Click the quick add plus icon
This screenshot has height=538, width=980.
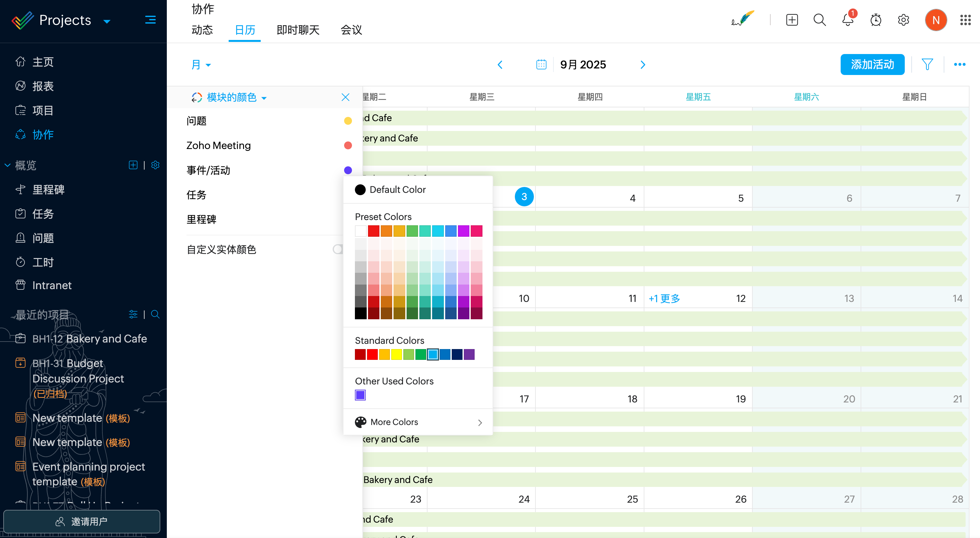(x=792, y=20)
